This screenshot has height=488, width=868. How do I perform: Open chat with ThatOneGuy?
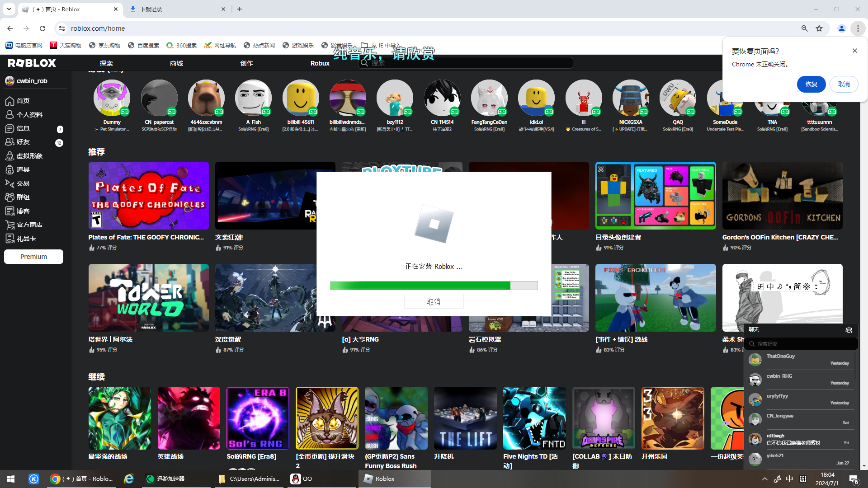801,360
